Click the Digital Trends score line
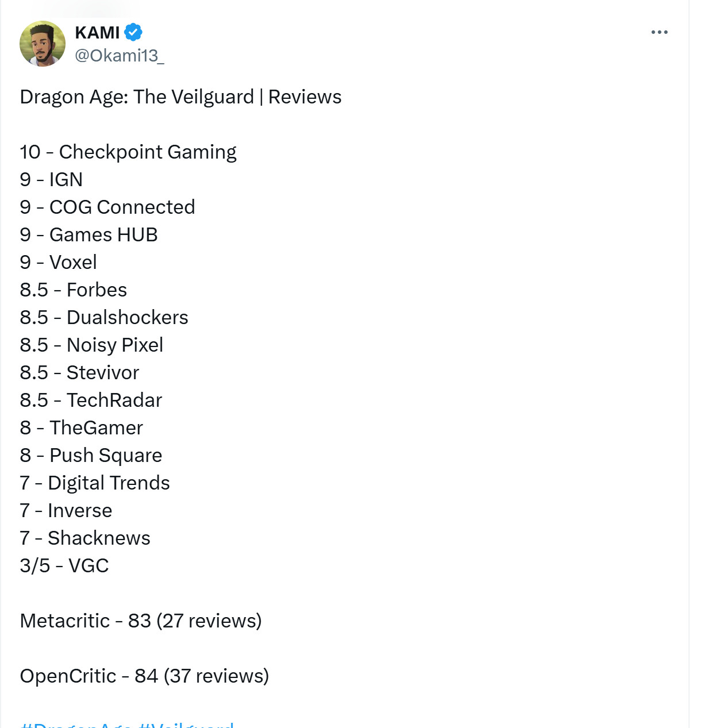 (x=95, y=483)
